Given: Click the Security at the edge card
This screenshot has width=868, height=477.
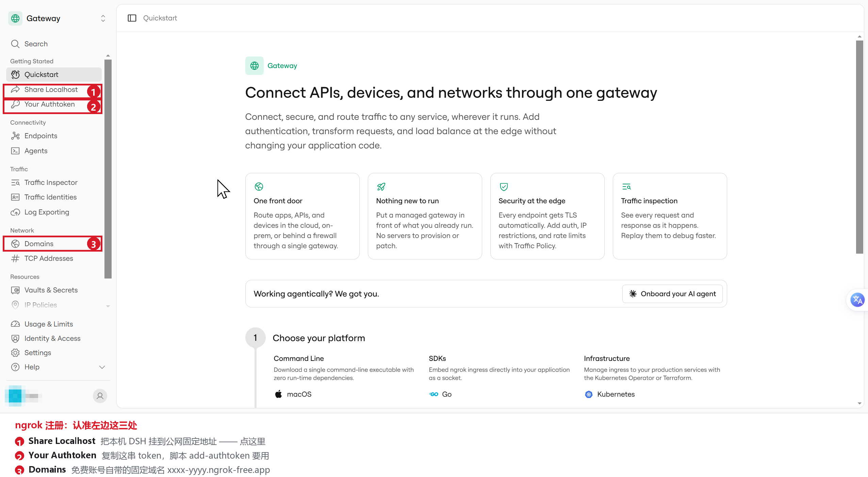Looking at the screenshot, I should [547, 216].
